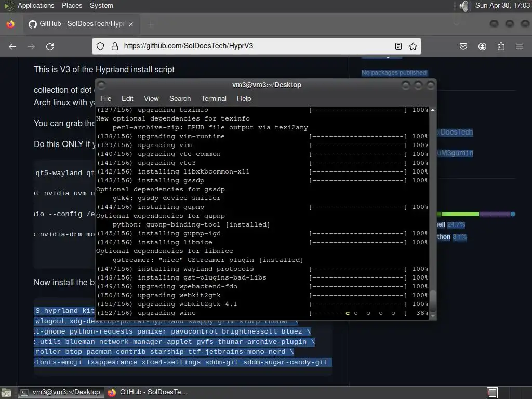Screen dimensions: 532x399
Task: Click the terminal scrollbar down arrow
Action: [x=433, y=316]
